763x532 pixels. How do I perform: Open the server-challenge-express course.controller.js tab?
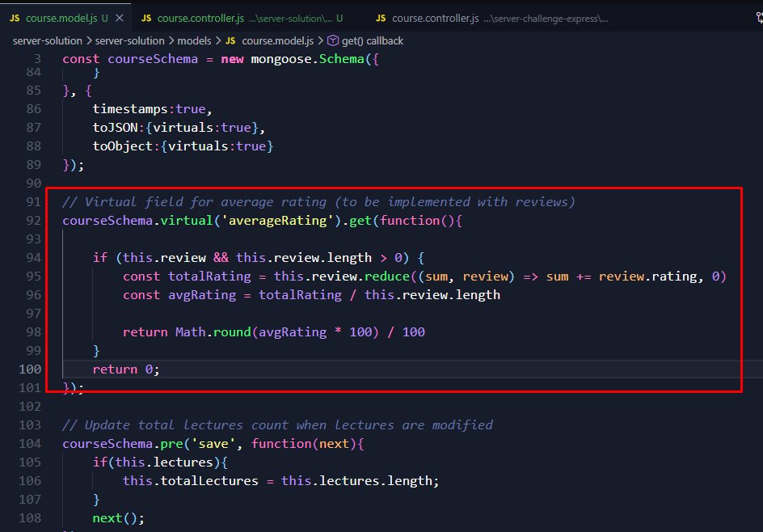(x=491, y=19)
